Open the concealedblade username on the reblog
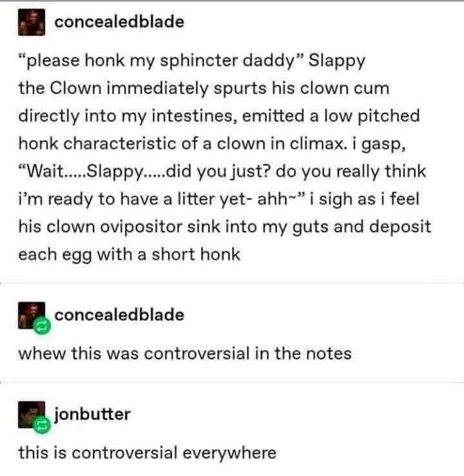464x476 pixels. pyautogui.click(x=119, y=315)
